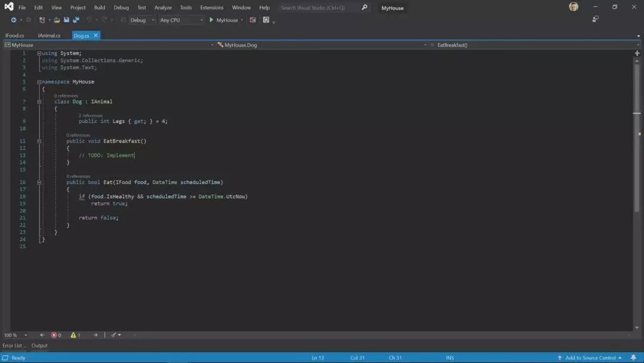The width and height of the screenshot is (644, 363).
Task: Toggle the notifications bell in the status bar
Action: pos(633,357)
